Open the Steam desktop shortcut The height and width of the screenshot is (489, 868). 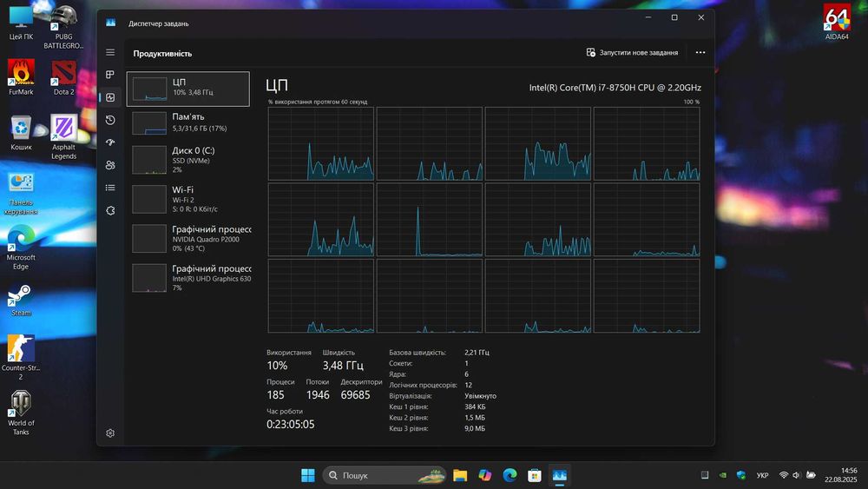21,301
